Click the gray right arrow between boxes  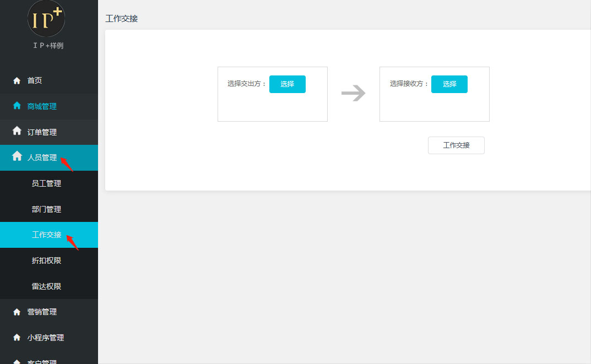pyautogui.click(x=353, y=94)
